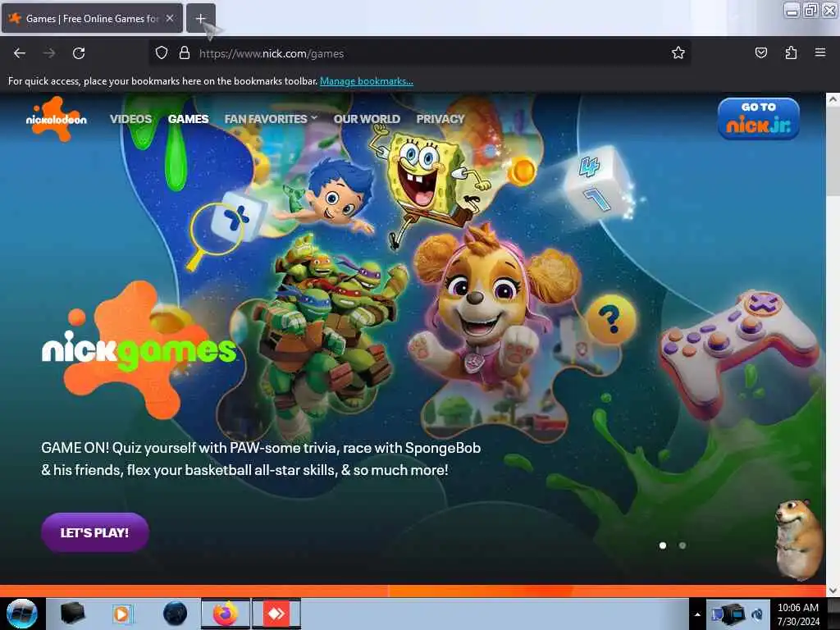Screen dimensions: 840x630
Task: Open the PRIVACY navigation item
Action: point(441,119)
